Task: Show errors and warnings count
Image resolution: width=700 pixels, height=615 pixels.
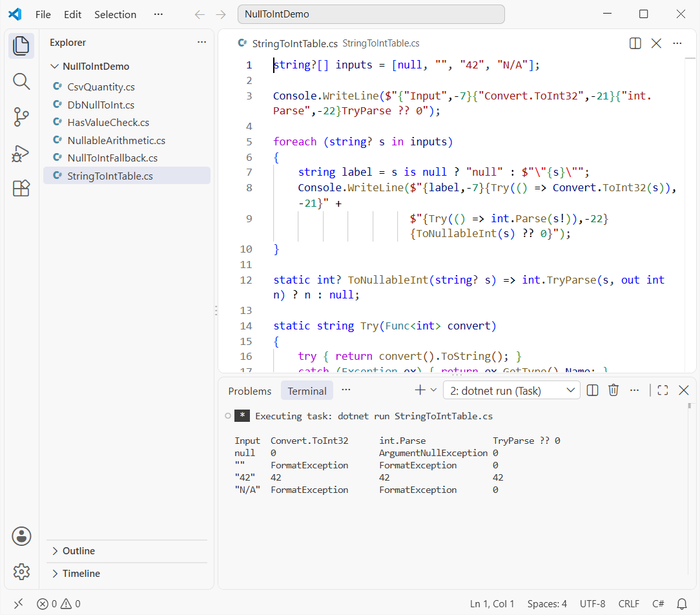Action: pos(59,604)
